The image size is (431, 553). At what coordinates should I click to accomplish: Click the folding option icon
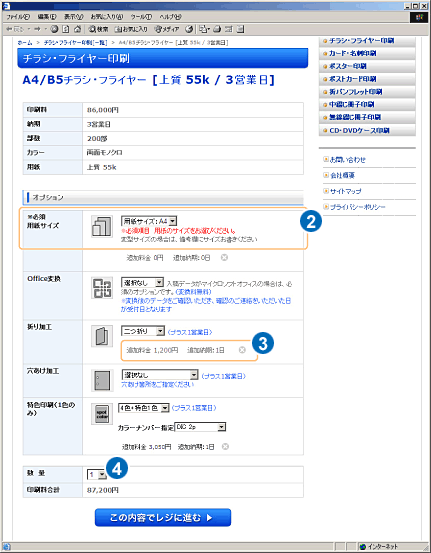(x=102, y=336)
